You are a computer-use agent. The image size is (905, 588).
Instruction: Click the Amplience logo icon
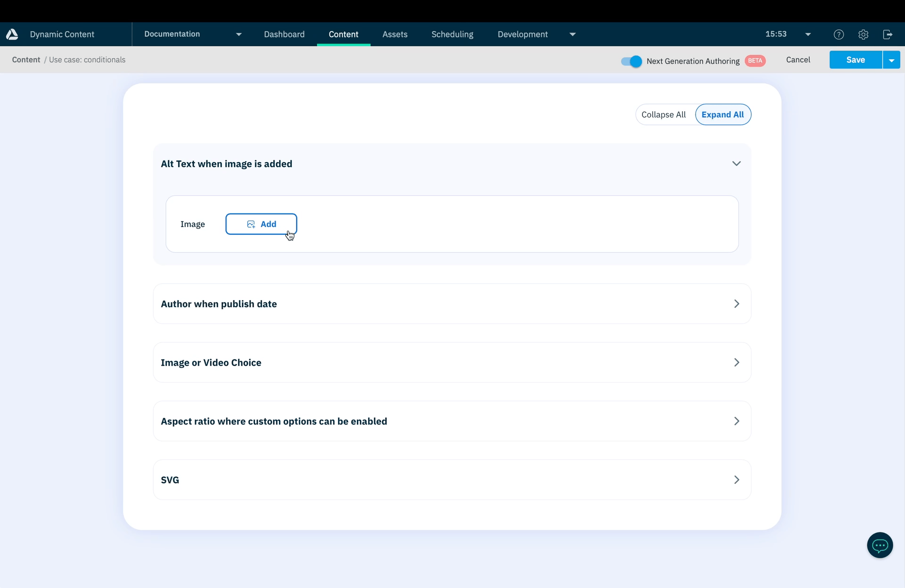[12, 34]
